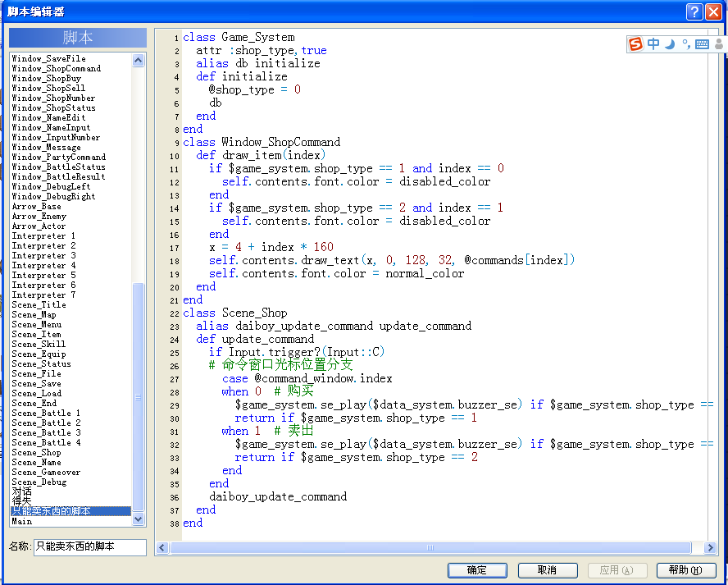Cancel with the 取消 button
The width and height of the screenshot is (728, 585).
click(548, 570)
